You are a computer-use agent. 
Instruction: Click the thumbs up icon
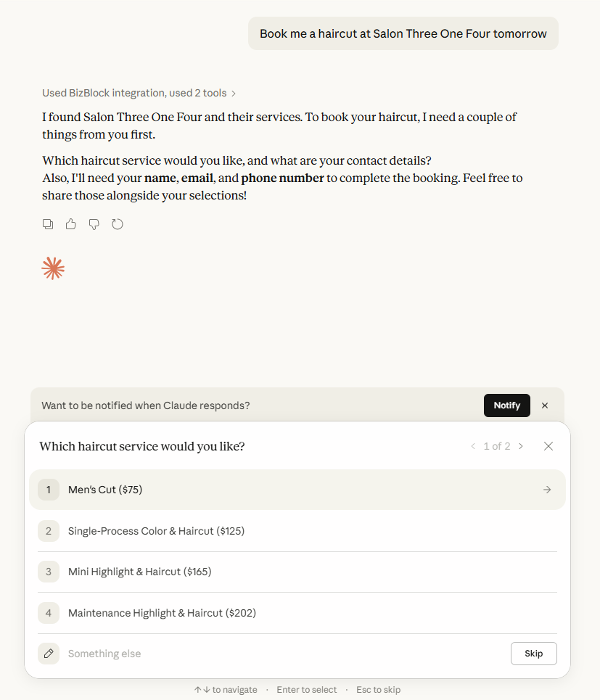coord(71,224)
